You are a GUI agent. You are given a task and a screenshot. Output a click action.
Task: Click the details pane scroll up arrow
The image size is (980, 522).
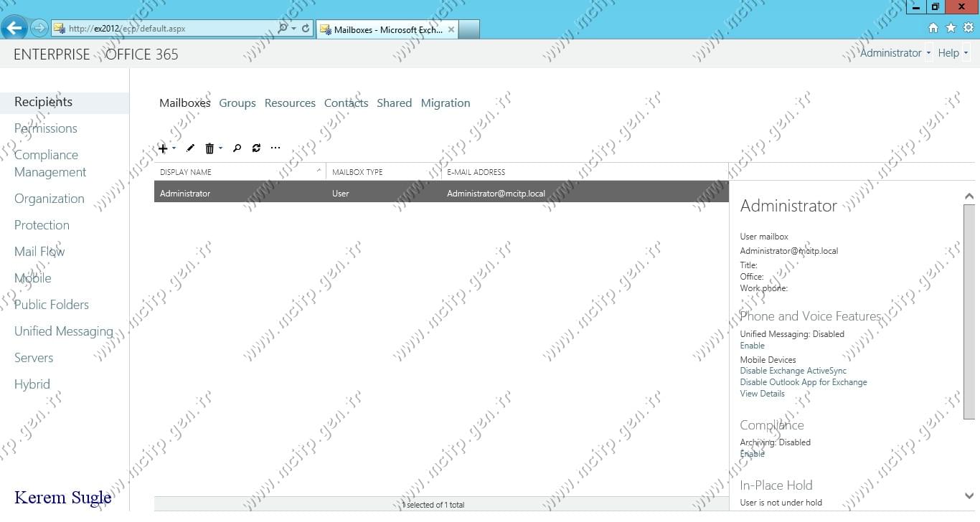(969, 196)
